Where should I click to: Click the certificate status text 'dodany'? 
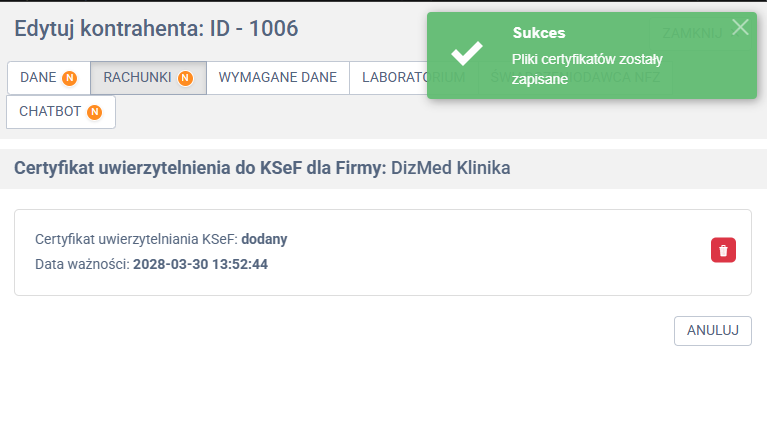click(264, 239)
